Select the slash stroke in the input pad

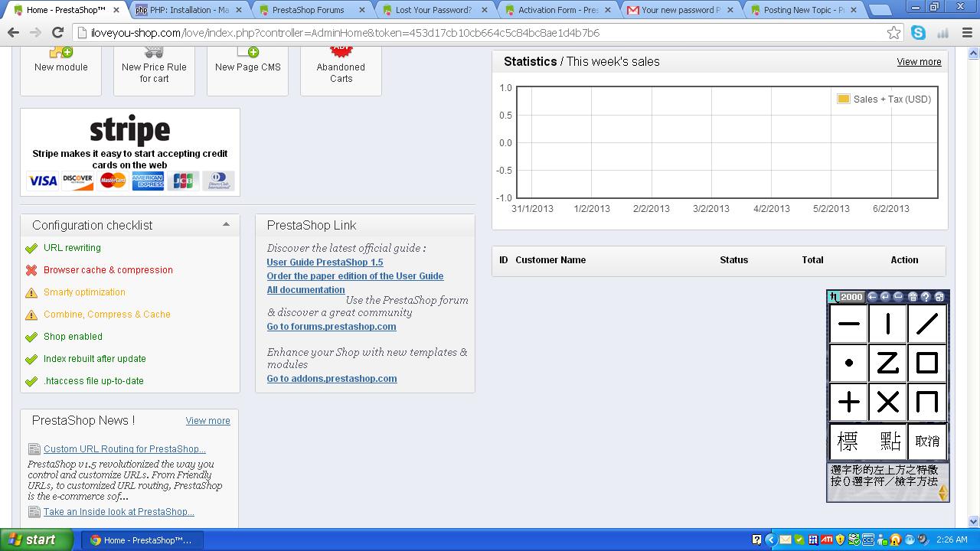[927, 324]
